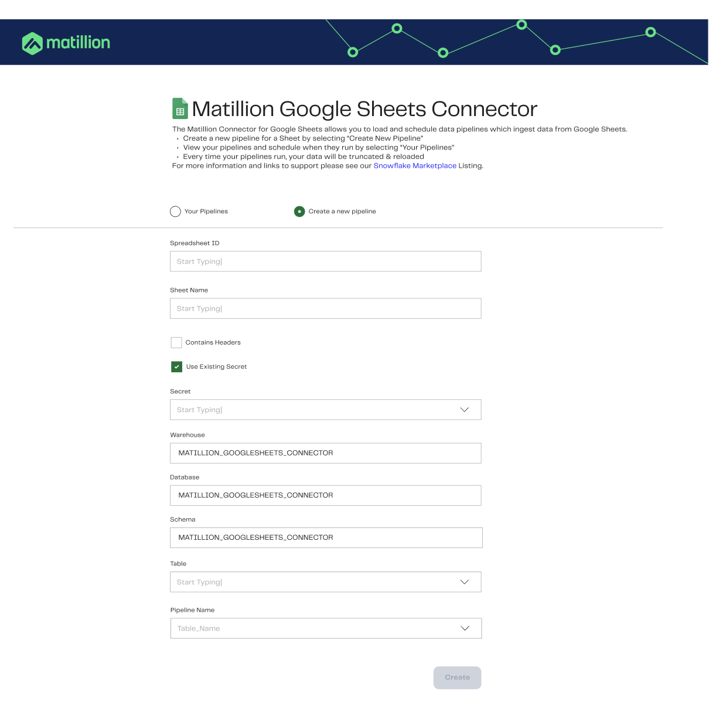Click the Create button
The width and height of the screenshot is (709, 728).
(458, 678)
